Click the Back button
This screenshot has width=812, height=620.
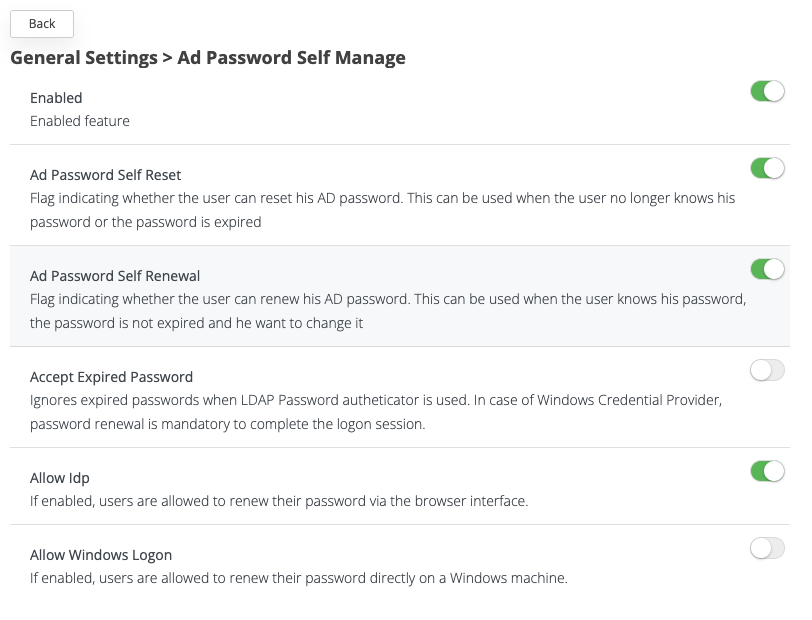coord(42,24)
